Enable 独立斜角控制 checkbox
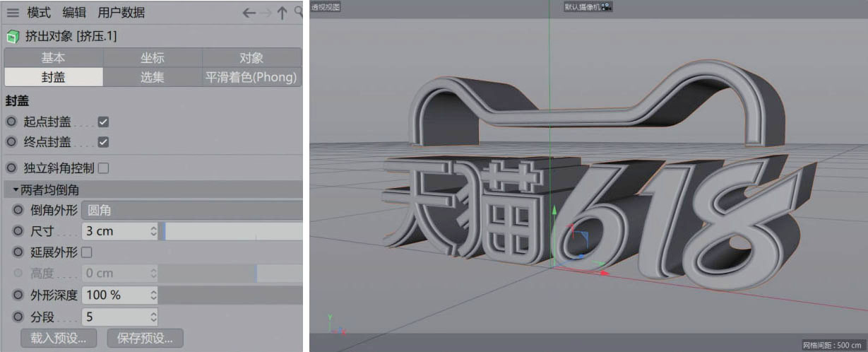 point(103,168)
